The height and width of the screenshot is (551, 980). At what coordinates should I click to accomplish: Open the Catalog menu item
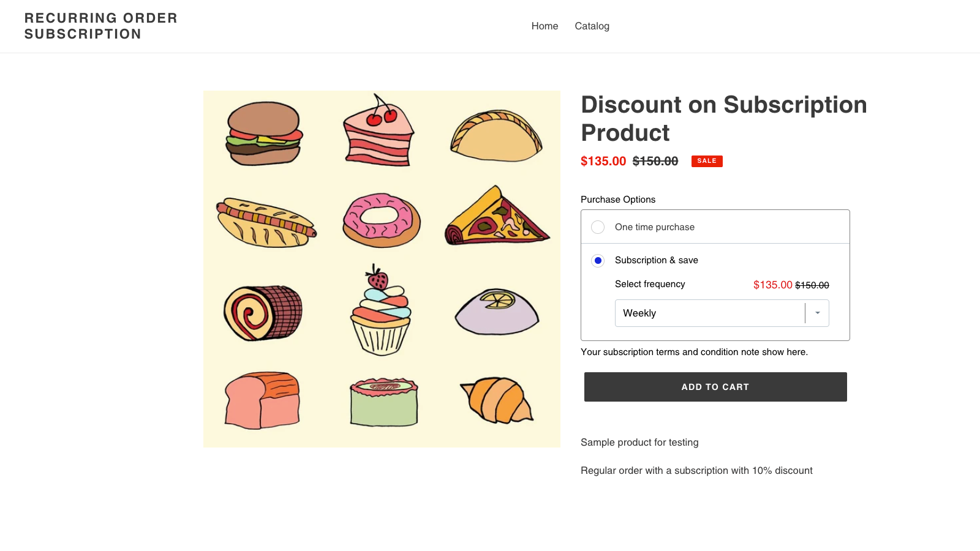[592, 26]
